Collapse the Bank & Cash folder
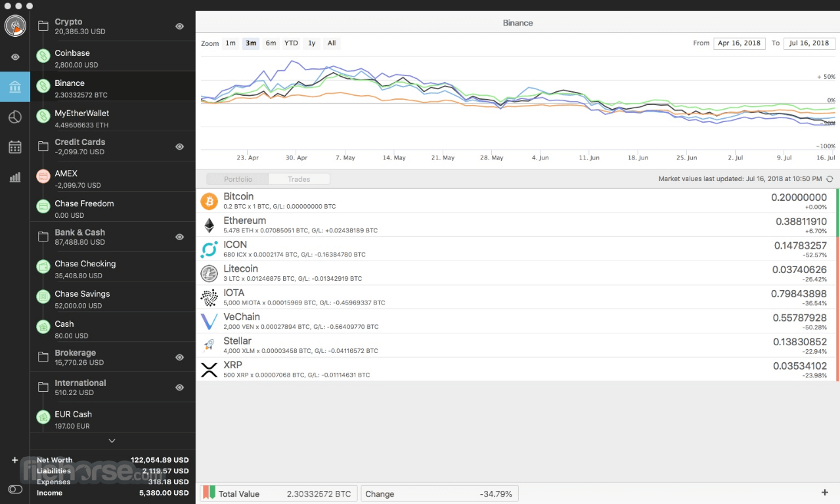Screen dimensions: 840x504 [x=43, y=237]
